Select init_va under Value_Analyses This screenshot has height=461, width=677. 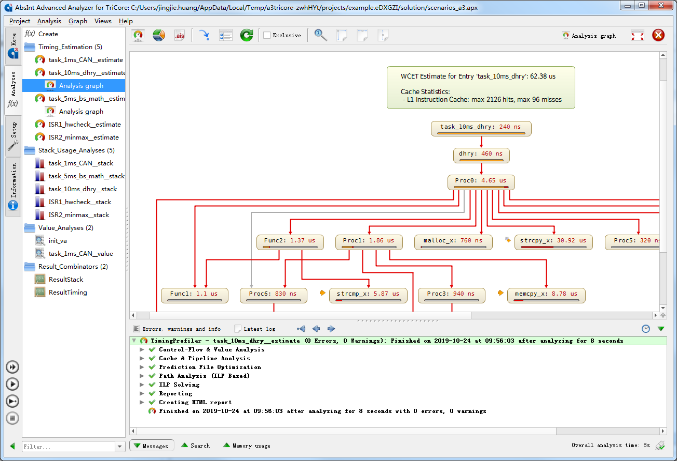point(51,240)
